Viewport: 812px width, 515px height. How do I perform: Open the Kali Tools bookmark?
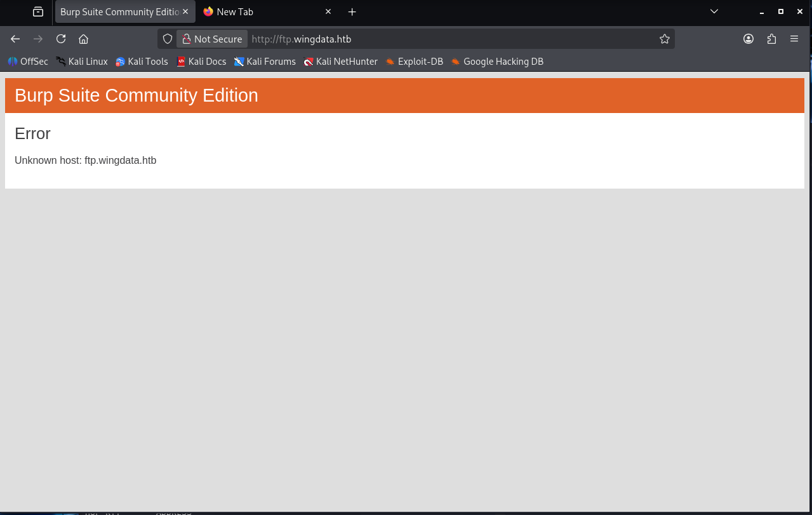tap(142, 62)
